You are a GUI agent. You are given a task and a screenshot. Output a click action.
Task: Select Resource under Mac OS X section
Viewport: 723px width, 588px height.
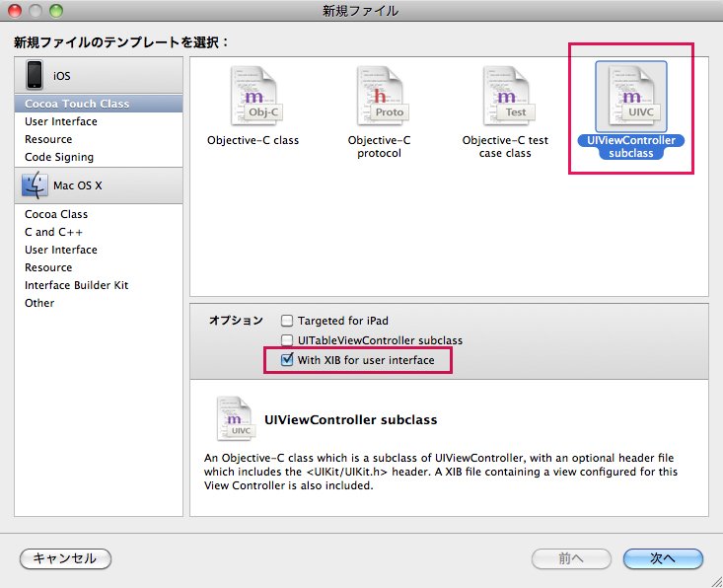[99, 267]
